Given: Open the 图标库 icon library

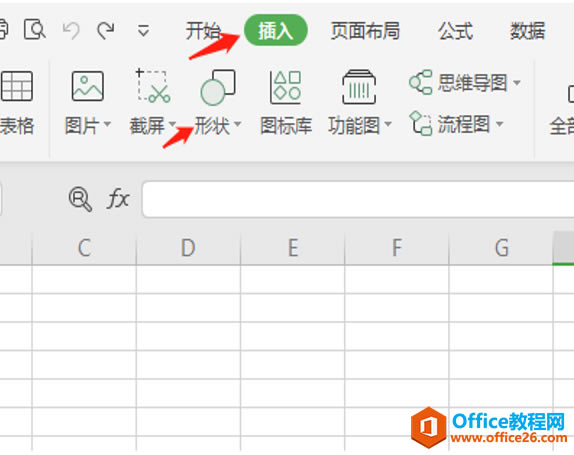Looking at the screenshot, I should [x=286, y=87].
